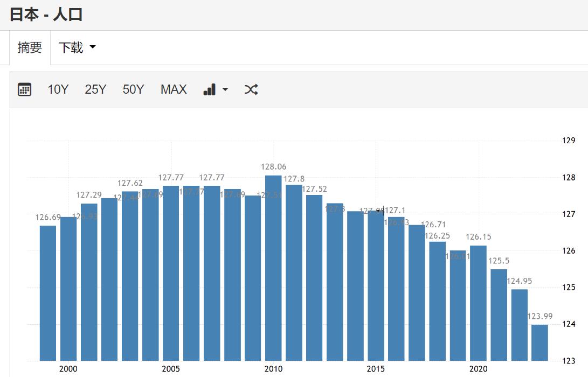Click the bar labeled 127.52

314,278
